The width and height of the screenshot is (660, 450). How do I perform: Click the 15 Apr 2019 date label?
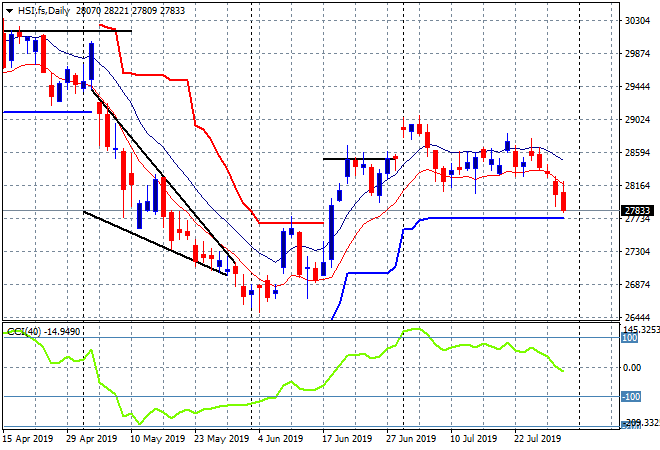[x=28, y=438]
